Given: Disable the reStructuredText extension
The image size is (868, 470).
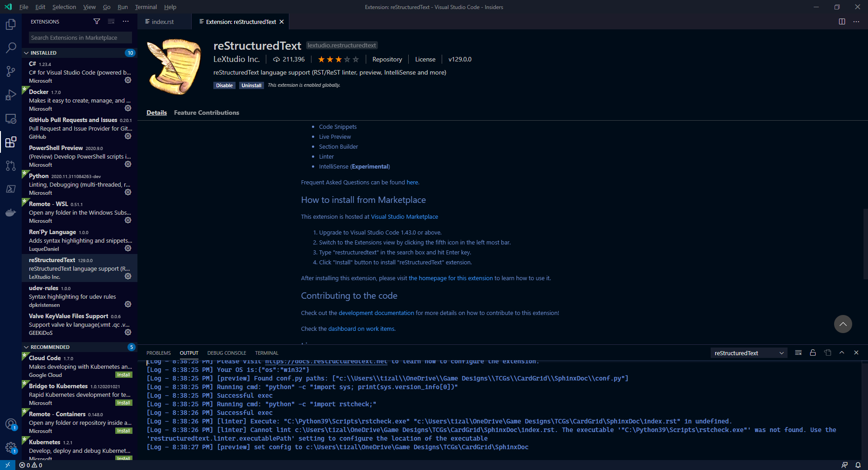Looking at the screenshot, I should click(x=224, y=85).
